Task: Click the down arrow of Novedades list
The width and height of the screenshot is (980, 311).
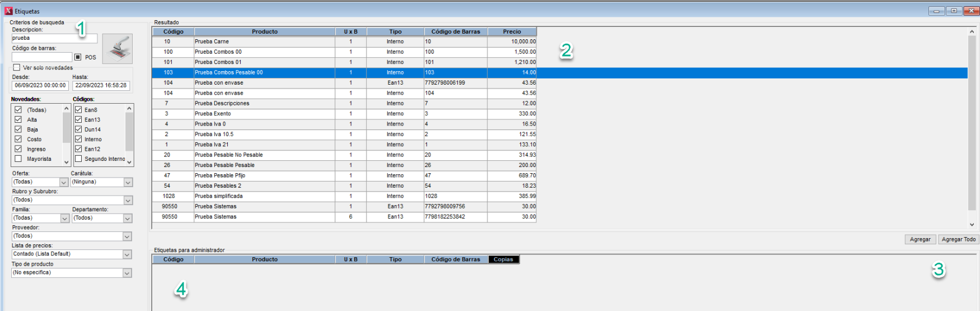Action: (x=67, y=162)
